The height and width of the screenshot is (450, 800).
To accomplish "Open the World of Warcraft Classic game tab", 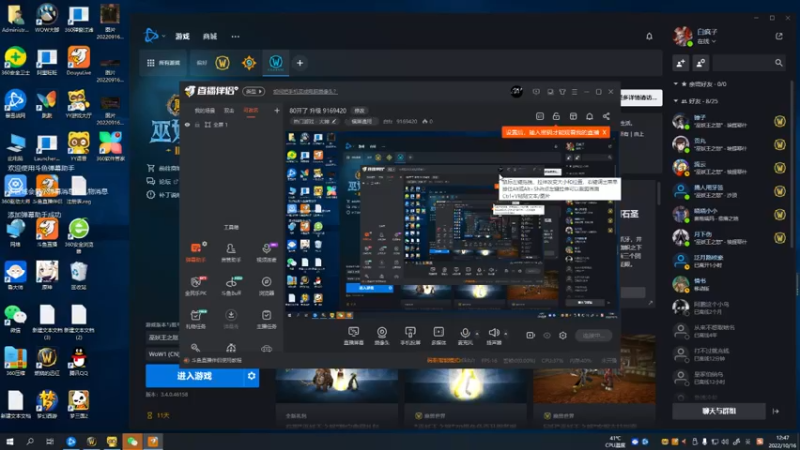I will (276, 63).
